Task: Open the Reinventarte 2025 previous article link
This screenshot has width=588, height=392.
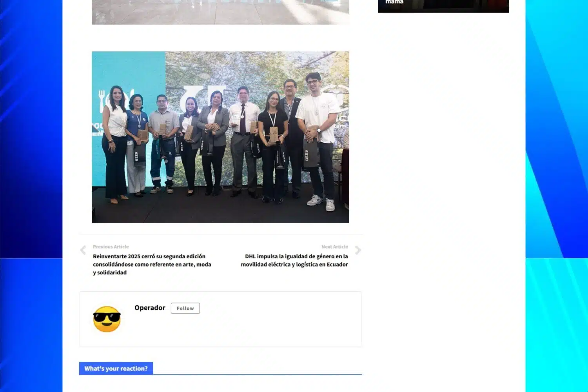Action: pos(152,264)
